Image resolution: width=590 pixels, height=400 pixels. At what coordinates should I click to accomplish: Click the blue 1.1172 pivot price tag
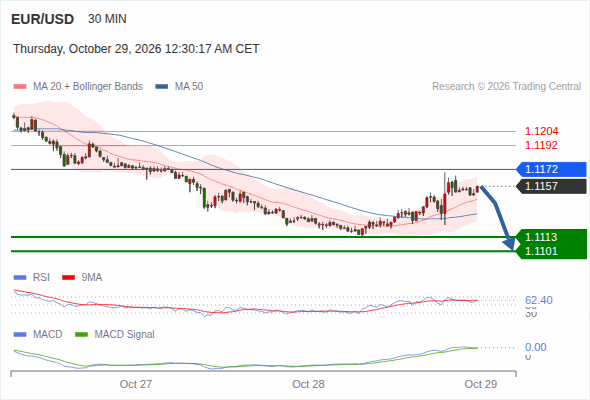click(551, 169)
